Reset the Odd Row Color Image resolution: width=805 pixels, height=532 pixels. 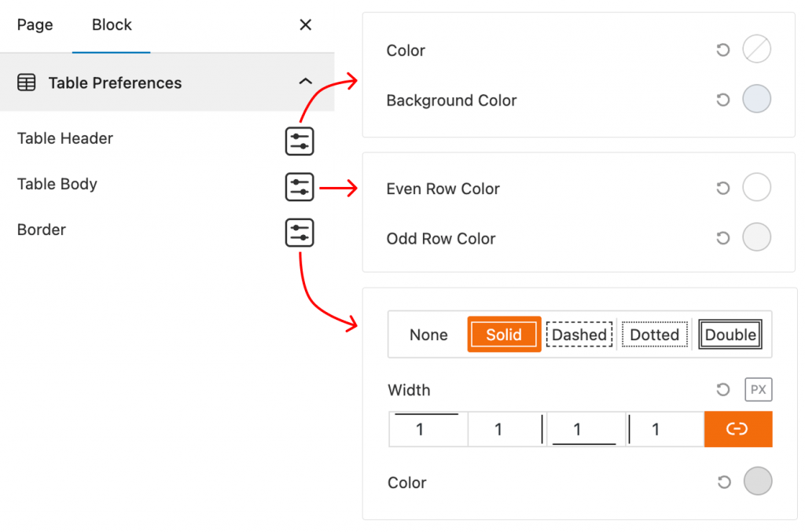click(722, 238)
